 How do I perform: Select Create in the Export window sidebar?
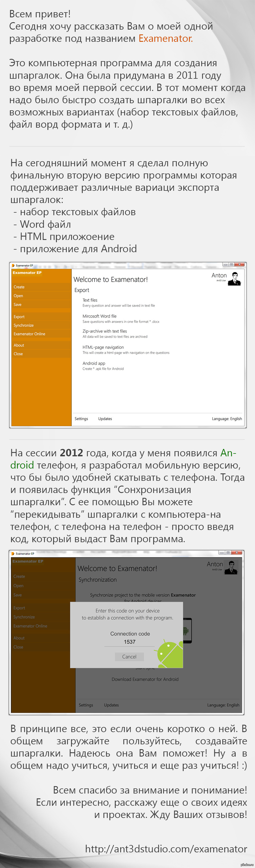click(x=19, y=287)
